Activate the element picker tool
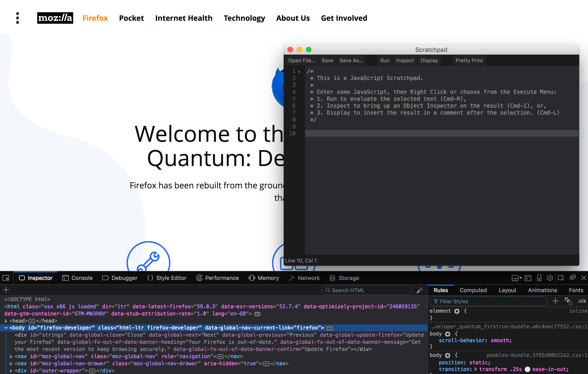The width and height of the screenshot is (588, 374). pyautogui.click(x=6, y=278)
